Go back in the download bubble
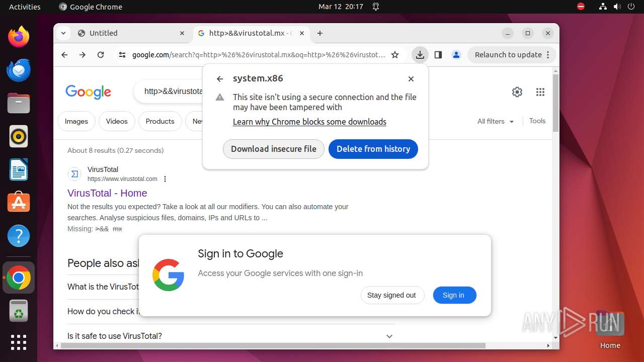Viewport: 644px width, 362px height. (x=220, y=79)
